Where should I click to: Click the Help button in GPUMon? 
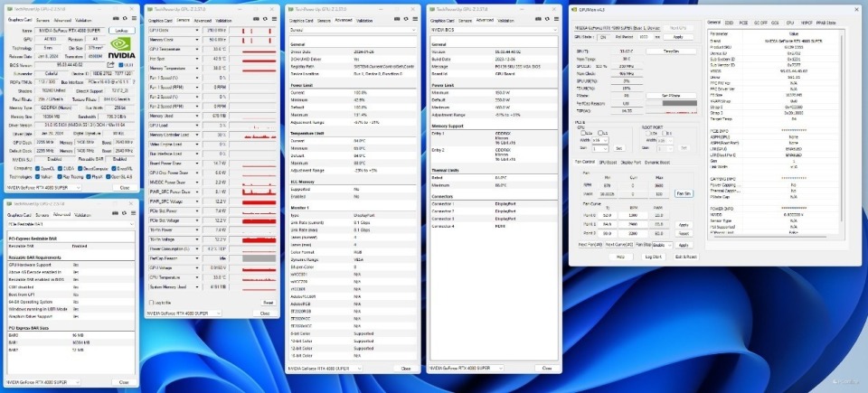pos(620,257)
